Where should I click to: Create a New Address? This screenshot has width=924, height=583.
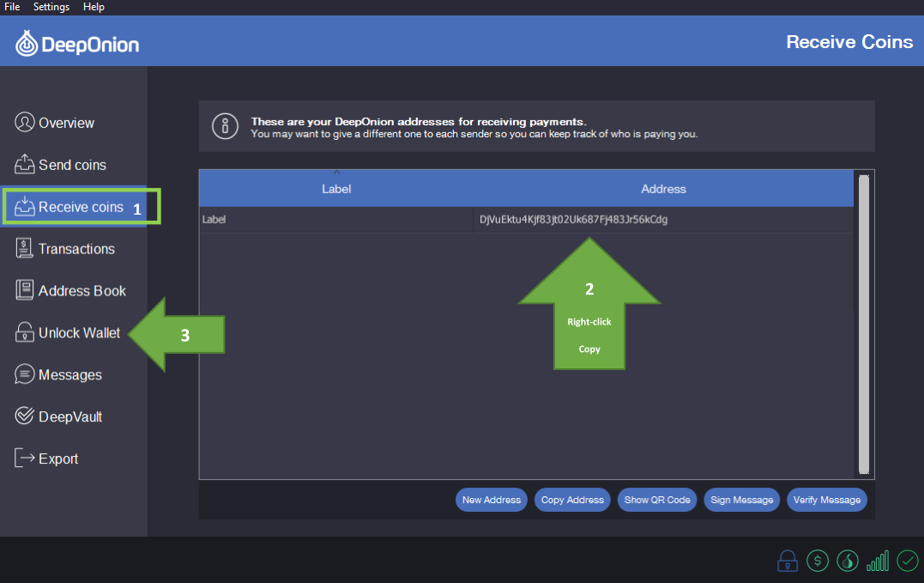(491, 500)
